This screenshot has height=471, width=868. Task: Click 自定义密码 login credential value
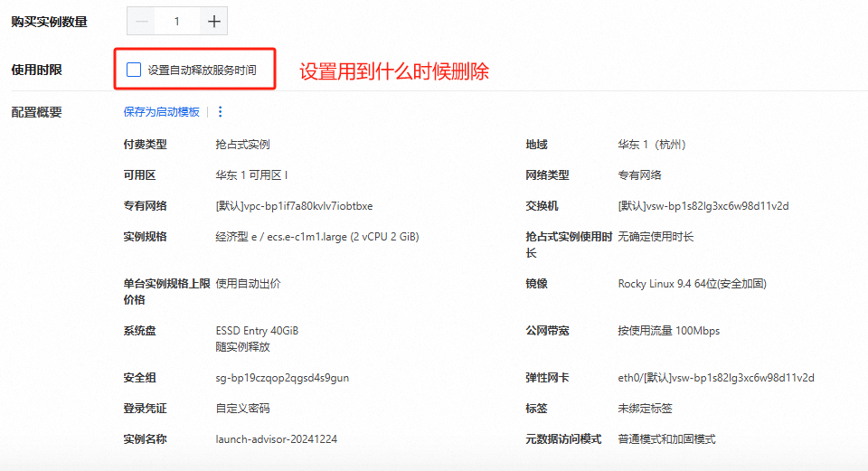point(242,409)
